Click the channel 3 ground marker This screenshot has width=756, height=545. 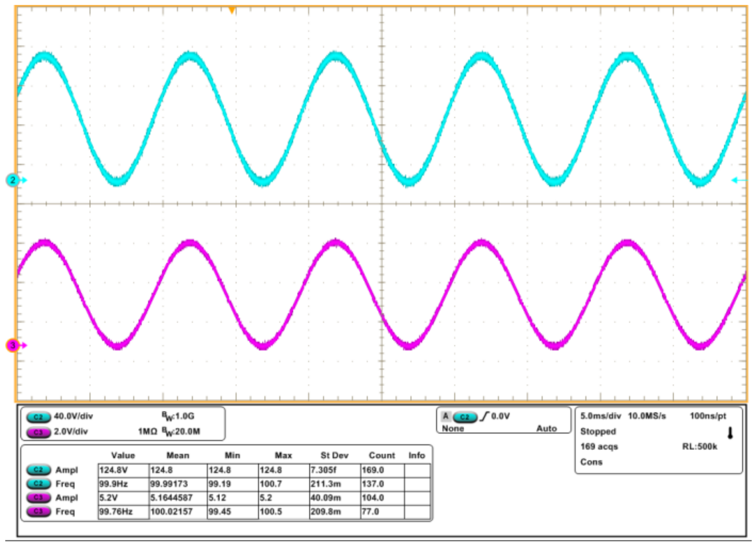pos(13,345)
